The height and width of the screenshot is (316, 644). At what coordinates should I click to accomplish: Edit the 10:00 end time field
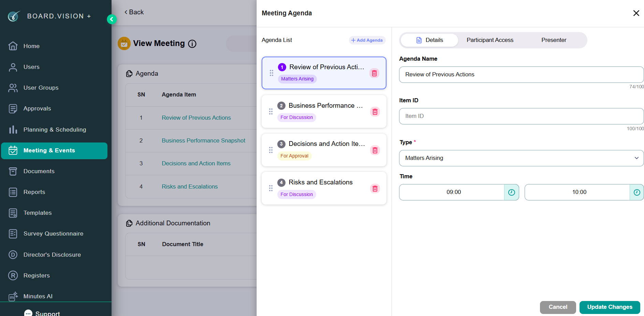577,192
